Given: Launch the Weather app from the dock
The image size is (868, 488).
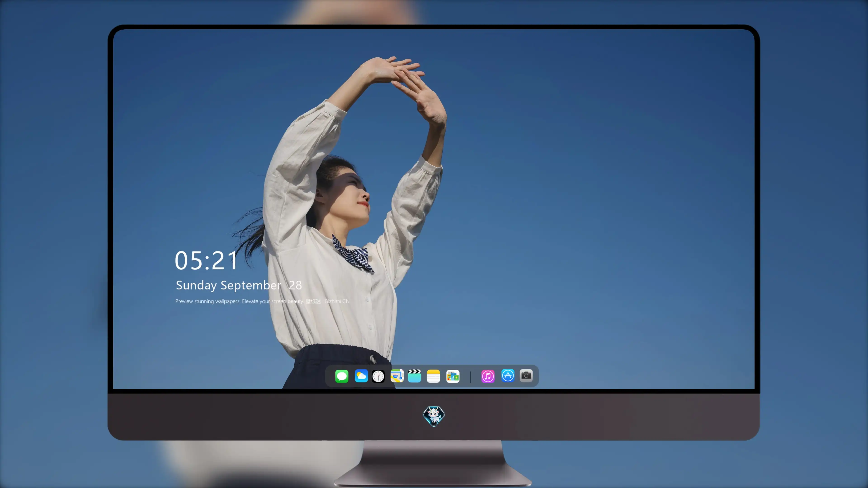Looking at the screenshot, I should point(361,376).
